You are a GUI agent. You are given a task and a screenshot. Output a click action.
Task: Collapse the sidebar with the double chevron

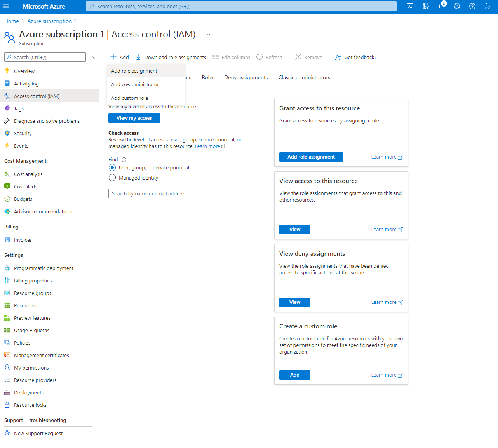93,57
